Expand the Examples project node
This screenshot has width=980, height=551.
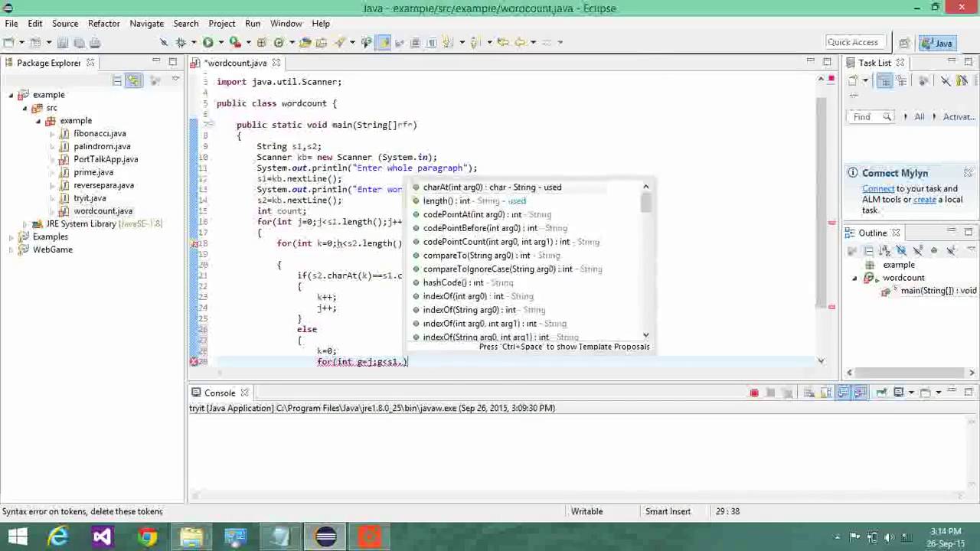[x=11, y=237]
